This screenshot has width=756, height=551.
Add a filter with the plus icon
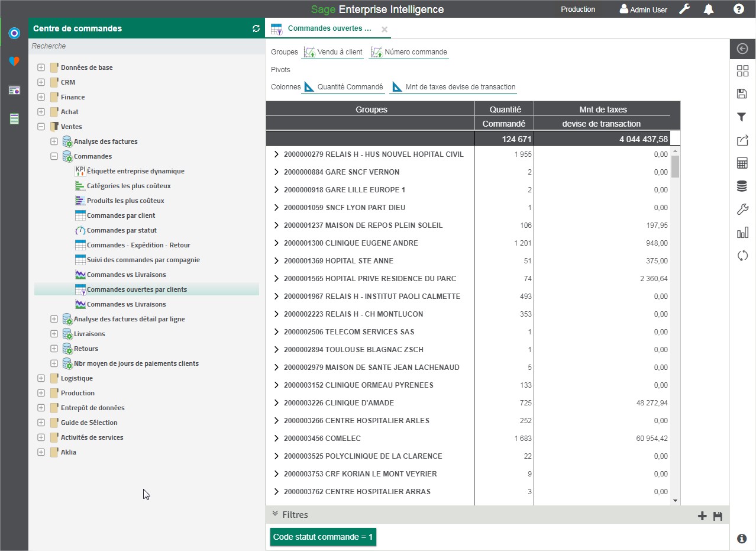(x=702, y=516)
